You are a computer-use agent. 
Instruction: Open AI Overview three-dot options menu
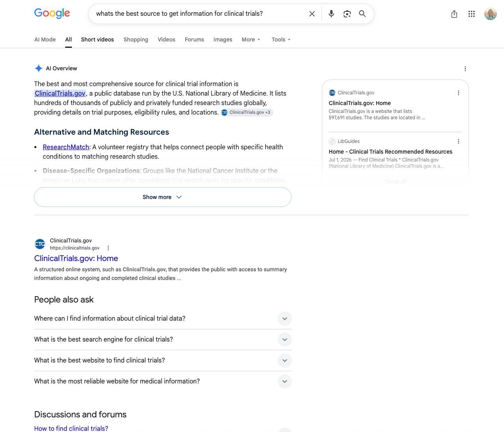[465, 69]
